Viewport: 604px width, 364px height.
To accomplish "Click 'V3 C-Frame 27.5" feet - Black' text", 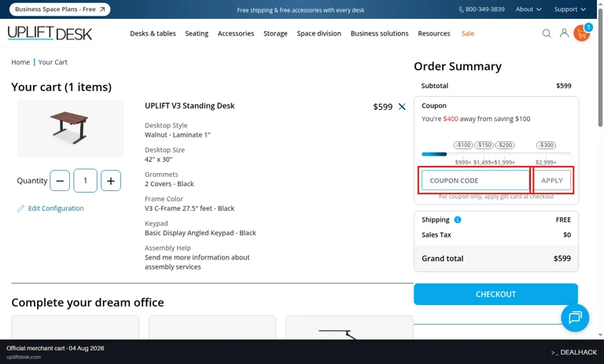I will pyautogui.click(x=190, y=208).
